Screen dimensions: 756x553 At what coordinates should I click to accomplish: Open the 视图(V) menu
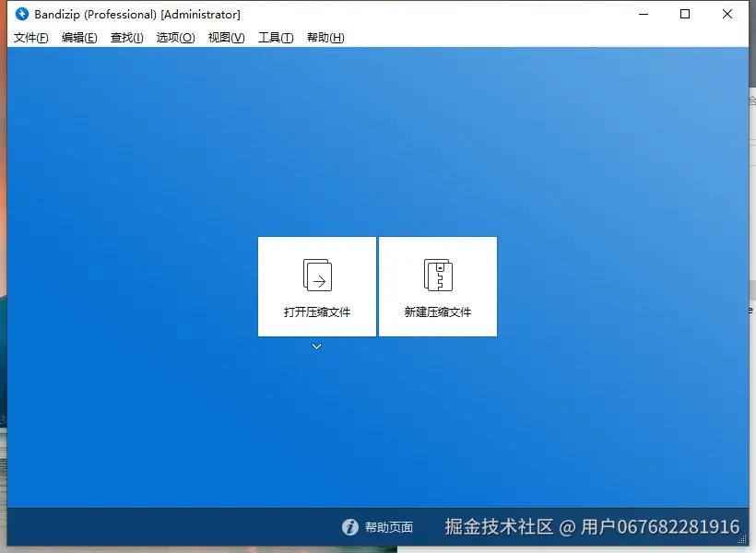coord(225,38)
